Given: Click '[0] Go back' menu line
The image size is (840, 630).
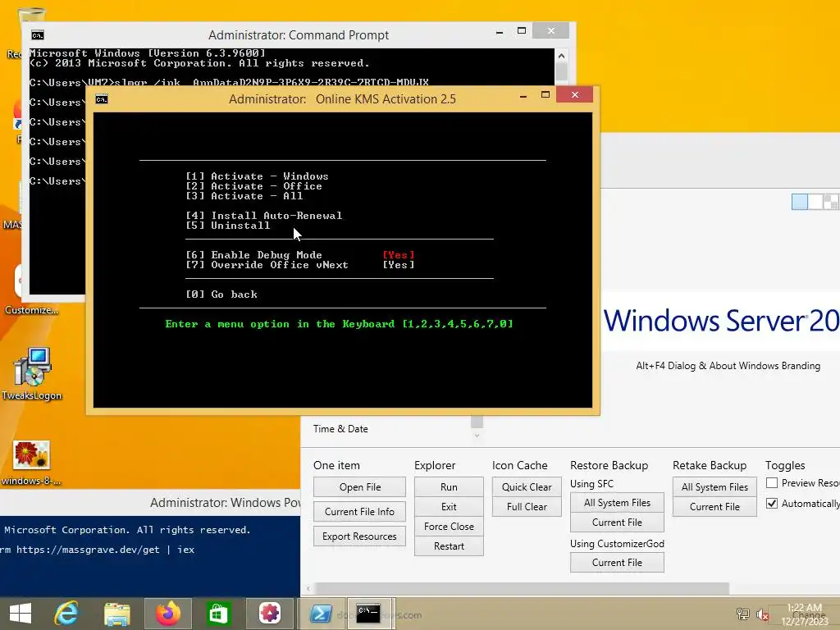Looking at the screenshot, I should [221, 294].
